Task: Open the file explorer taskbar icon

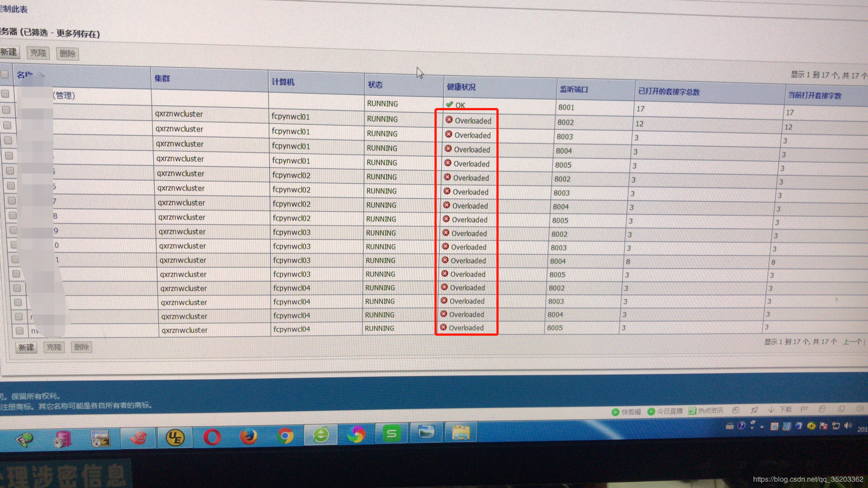Action: click(461, 433)
